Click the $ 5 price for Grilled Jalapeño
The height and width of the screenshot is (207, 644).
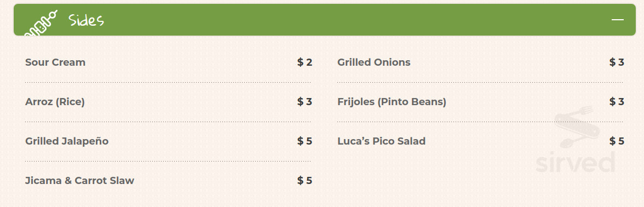(304, 141)
